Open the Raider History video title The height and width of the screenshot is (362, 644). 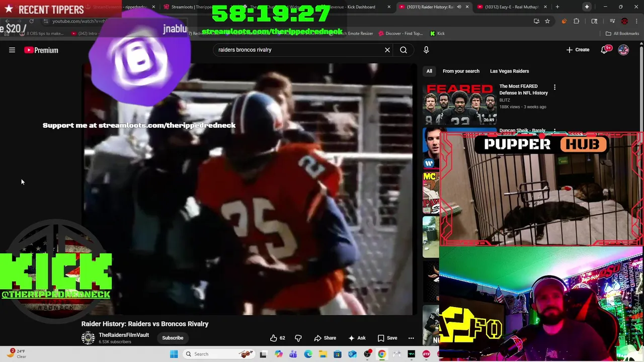pyautogui.click(x=145, y=324)
